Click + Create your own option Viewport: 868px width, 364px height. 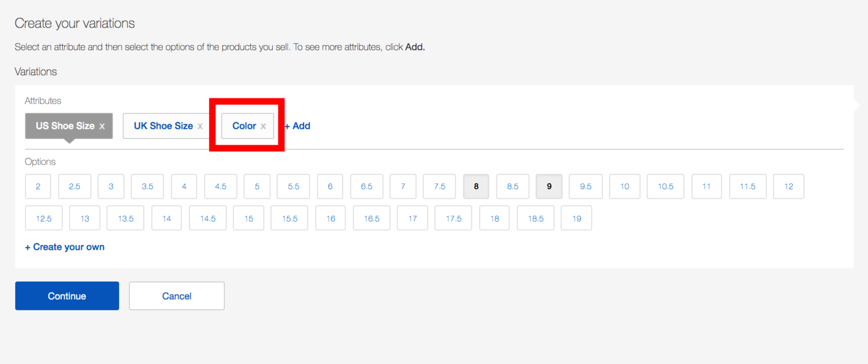[x=65, y=247]
